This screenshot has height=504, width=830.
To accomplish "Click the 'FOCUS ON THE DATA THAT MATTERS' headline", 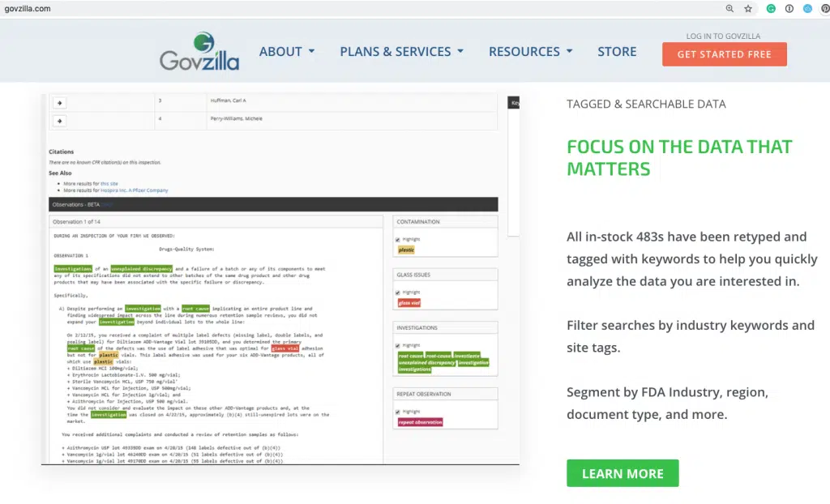I will click(x=680, y=158).
